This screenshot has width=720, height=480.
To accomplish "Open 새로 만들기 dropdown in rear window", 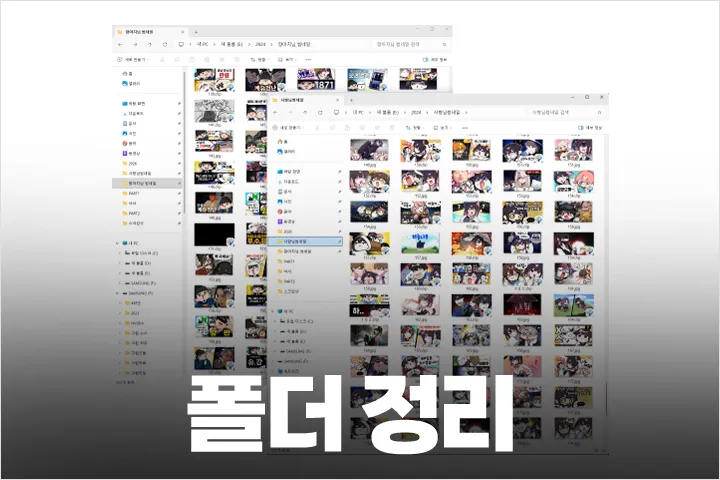I will (133, 60).
